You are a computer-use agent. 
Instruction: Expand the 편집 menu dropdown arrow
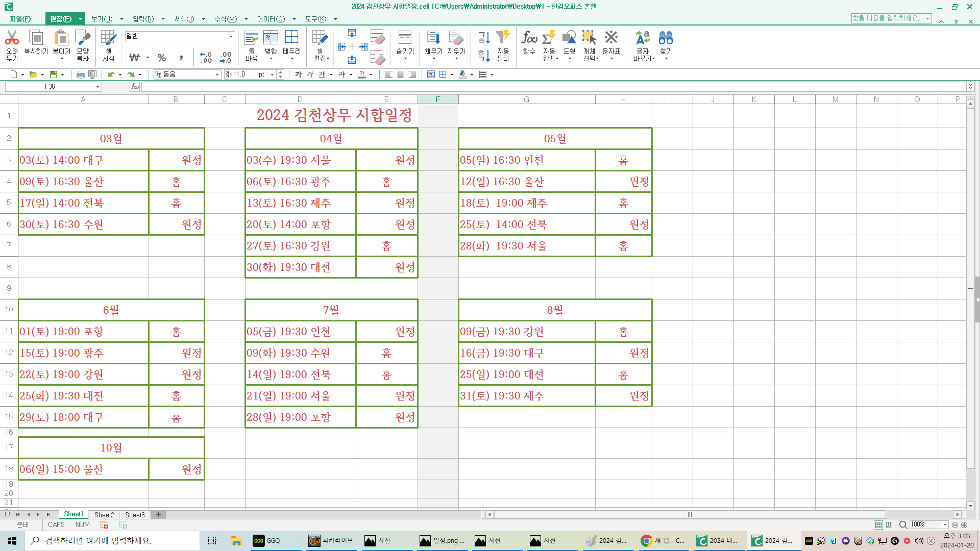click(80, 19)
